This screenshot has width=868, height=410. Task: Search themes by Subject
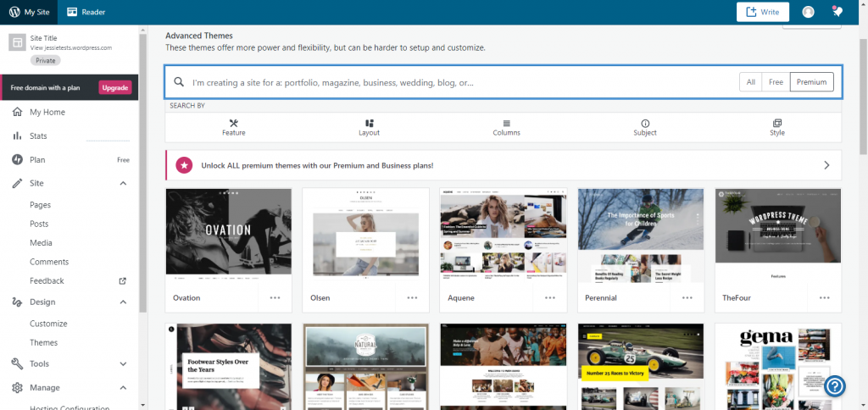(645, 128)
